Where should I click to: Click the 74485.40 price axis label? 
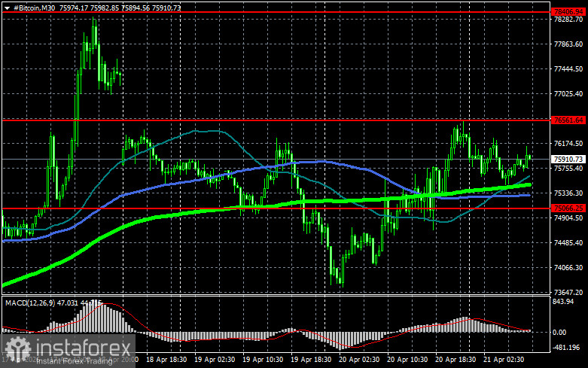coord(568,243)
